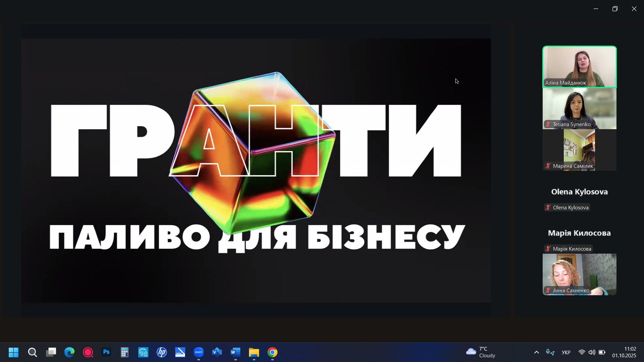Open the Wi-Fi network settings icon
The image size is (644, 362).
pyautogui.click(x=582, y=352)
